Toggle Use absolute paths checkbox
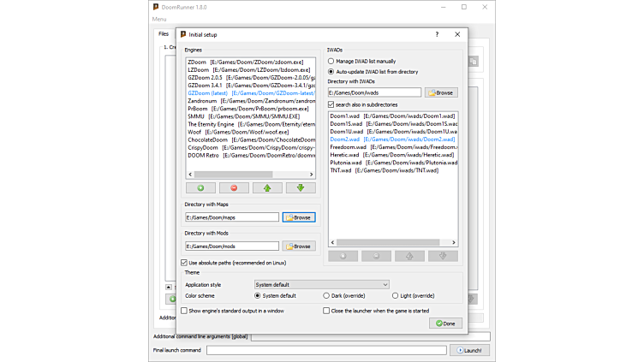The image size is (644, 362). pyautogui.click(x=184, y=262)
